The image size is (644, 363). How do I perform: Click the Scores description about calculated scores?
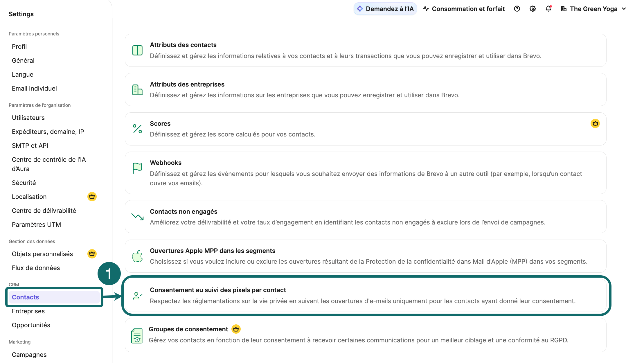(x=233, y=134)
